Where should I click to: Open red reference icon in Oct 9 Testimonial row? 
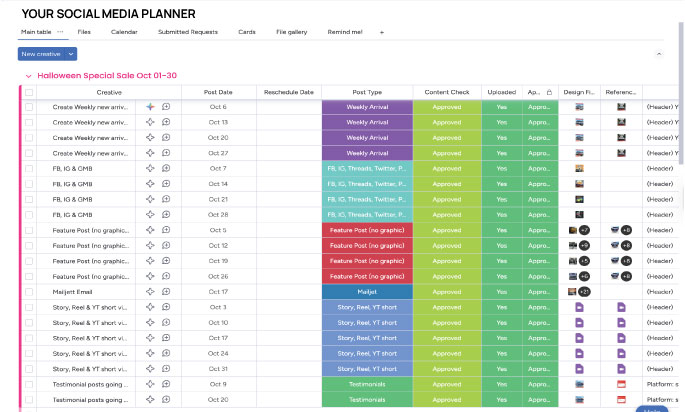pos(621,384)
